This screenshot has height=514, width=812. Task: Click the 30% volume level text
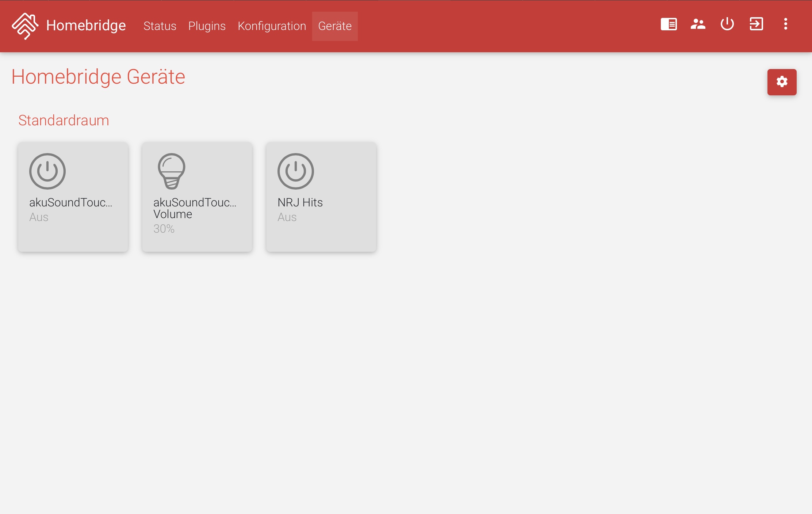(164, 229)
